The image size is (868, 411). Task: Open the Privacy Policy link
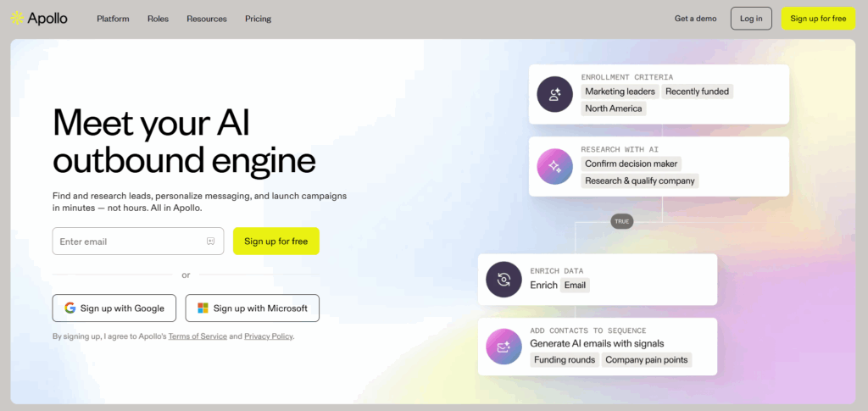click(x=269, y=336)
